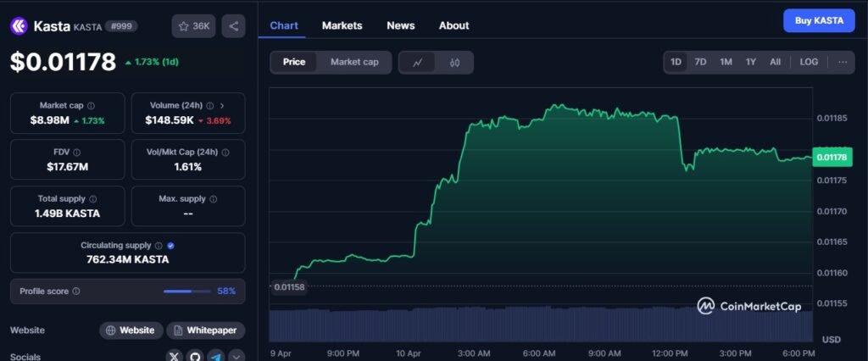
Task: Switch to the candlestick chart icon
Action: (454, 63)
